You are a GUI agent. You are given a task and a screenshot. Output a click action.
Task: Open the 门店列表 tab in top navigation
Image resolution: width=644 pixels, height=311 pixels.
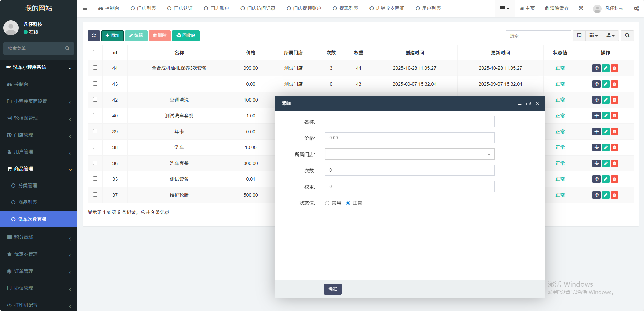(143, 8)
